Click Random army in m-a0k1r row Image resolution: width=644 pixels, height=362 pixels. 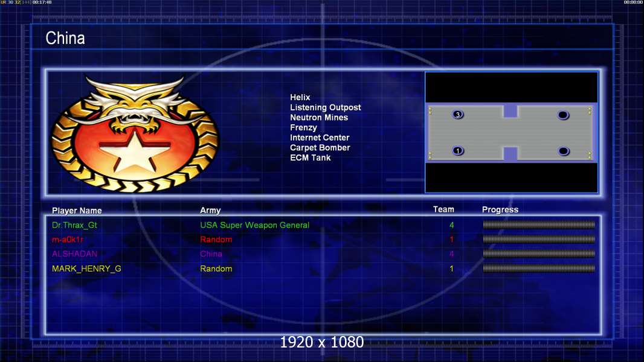click(x=216, y=240)
